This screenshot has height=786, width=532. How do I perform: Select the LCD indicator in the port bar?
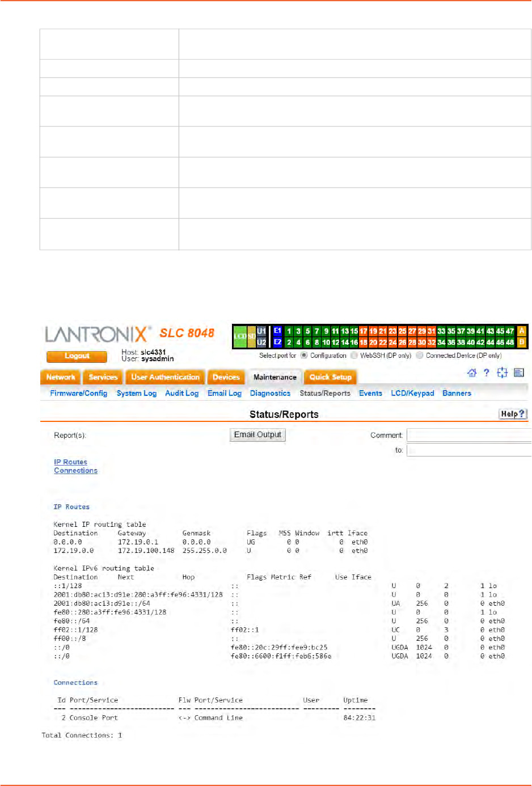coord(240,336)
